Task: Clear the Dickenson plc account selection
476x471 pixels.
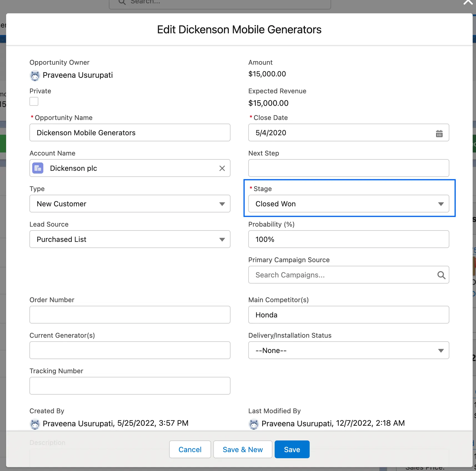Action: (222, 168)
